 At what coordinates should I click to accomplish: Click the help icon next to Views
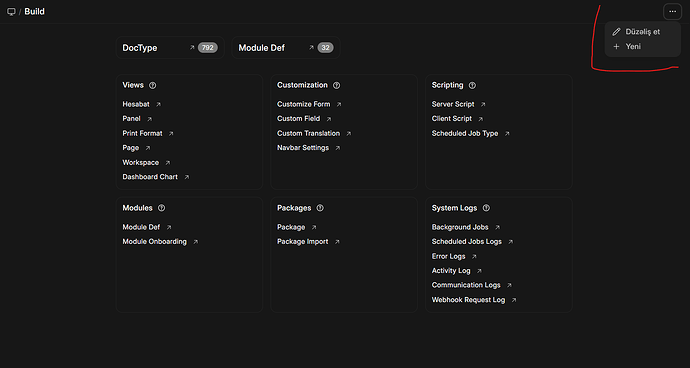(x=152, y=85)
